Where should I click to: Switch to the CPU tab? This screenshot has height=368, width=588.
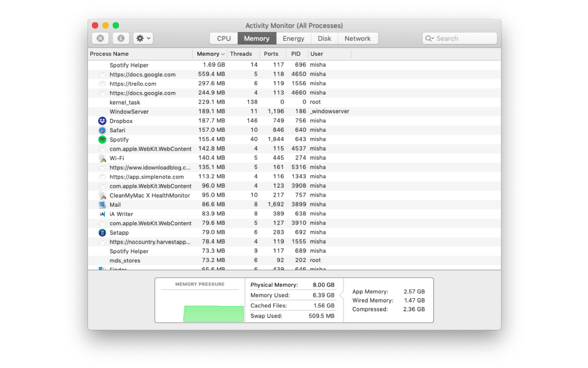coord(224,39)
